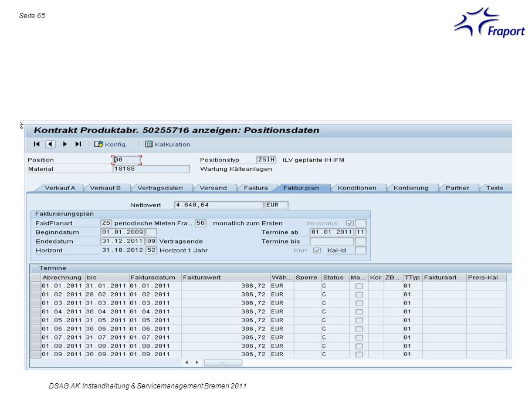The image size is (532, 399).
Task: Toggle the Korr checkbox
Action: click(317, 251)
